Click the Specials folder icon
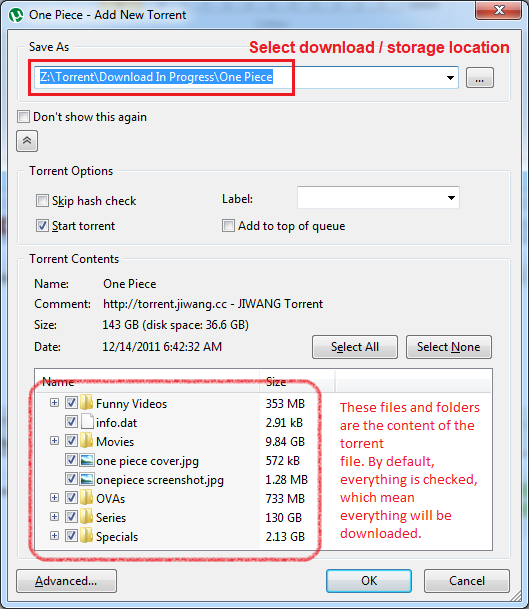 [x=86, y=536]
